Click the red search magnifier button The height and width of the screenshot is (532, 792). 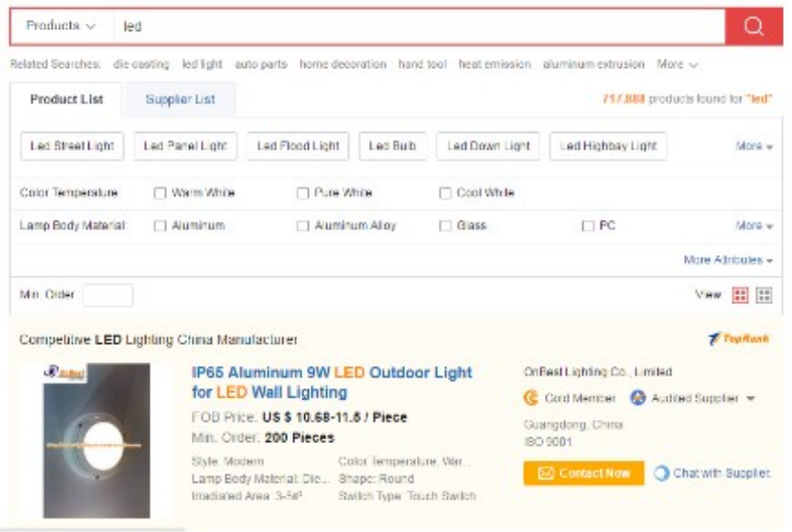754,26
